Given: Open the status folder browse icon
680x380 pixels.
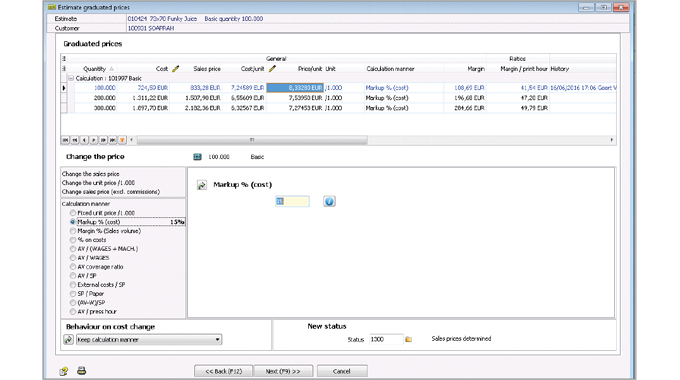Looking at the screenshot, I should tap(409, 339).
